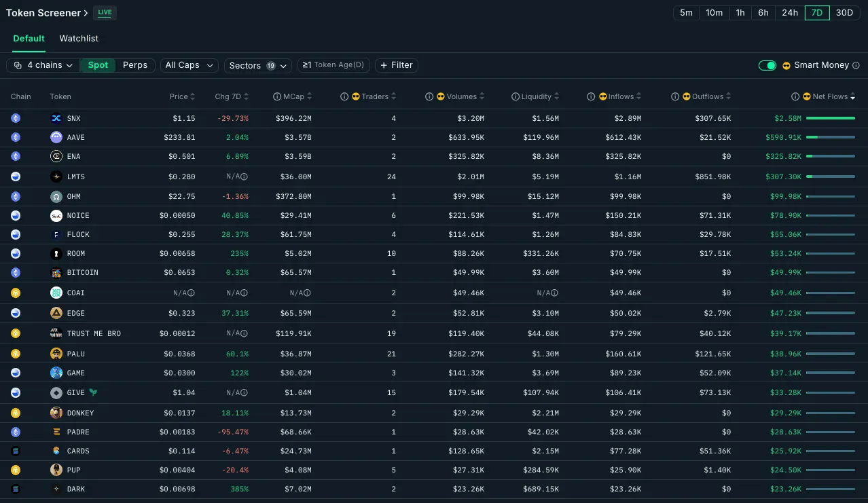Click the chain icon in the LMTS row

[16, 176]
